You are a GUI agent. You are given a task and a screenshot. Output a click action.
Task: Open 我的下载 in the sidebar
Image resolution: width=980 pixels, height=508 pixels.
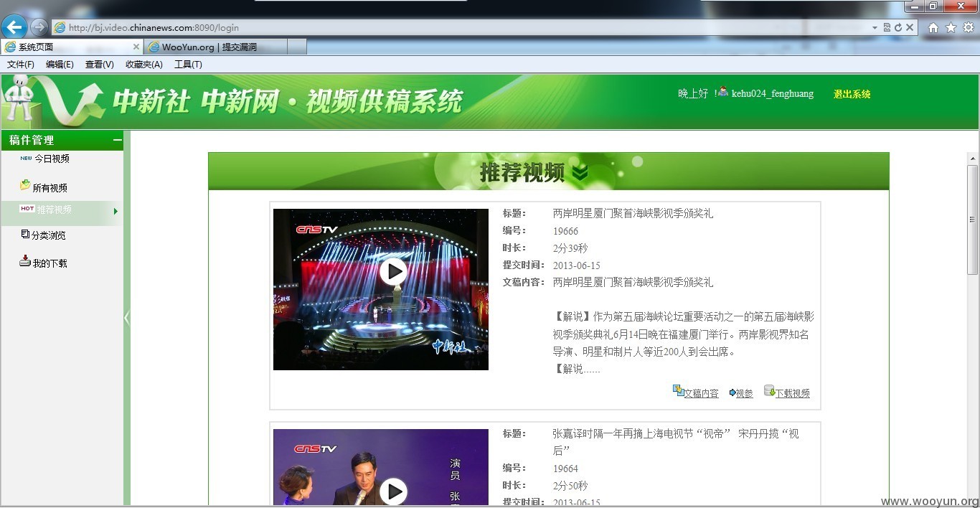pos(50,263)
